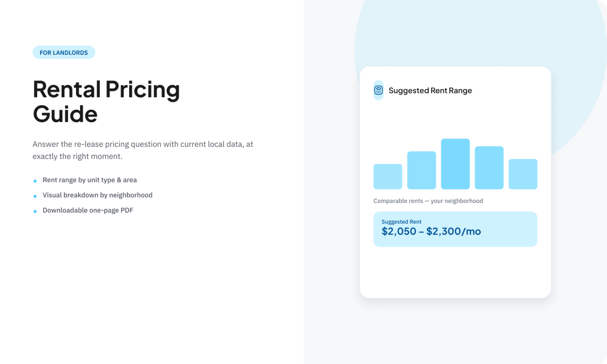Click the Suggested Rent Range card title
607x364 pixels.
point(430,90)
